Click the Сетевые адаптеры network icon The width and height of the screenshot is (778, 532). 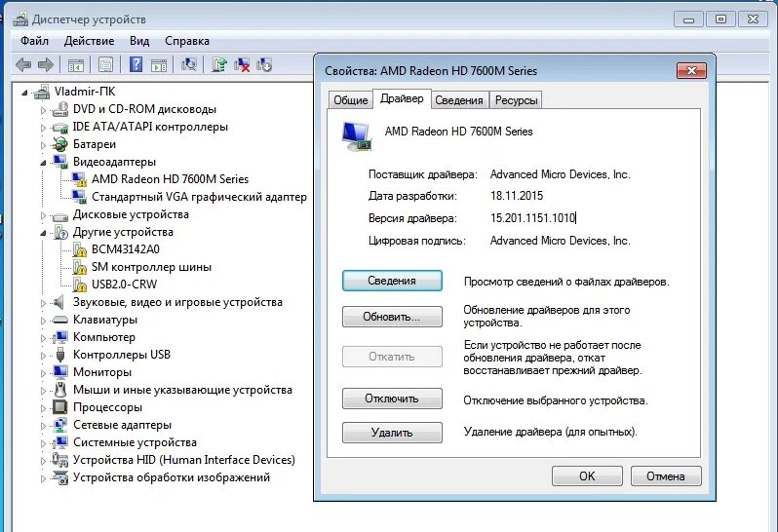60,425
